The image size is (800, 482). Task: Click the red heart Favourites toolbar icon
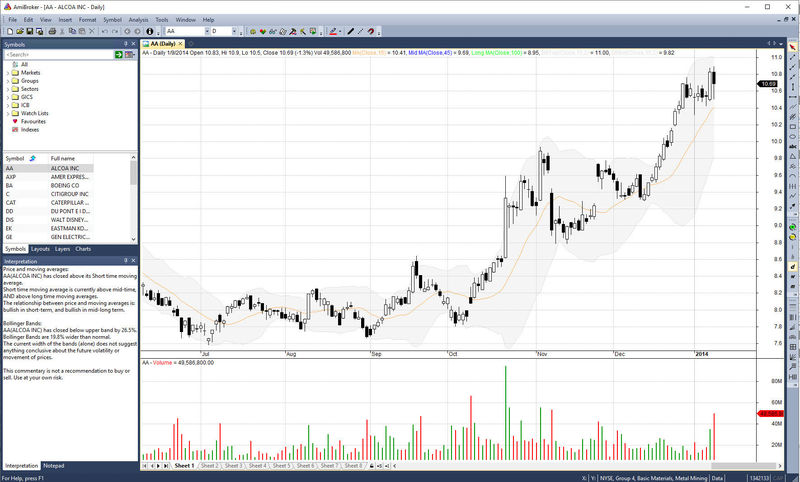[263, 32]
